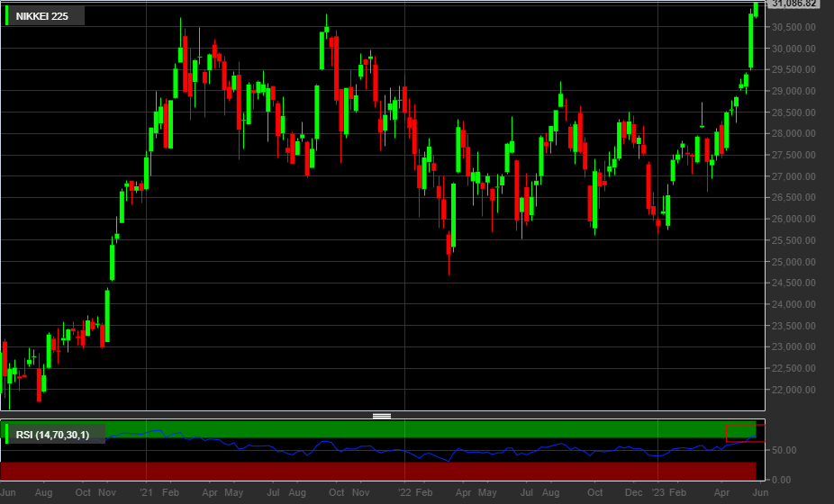Click the '21 year marker on time axis
Viewport: 834px width, 504px height.
147,493
